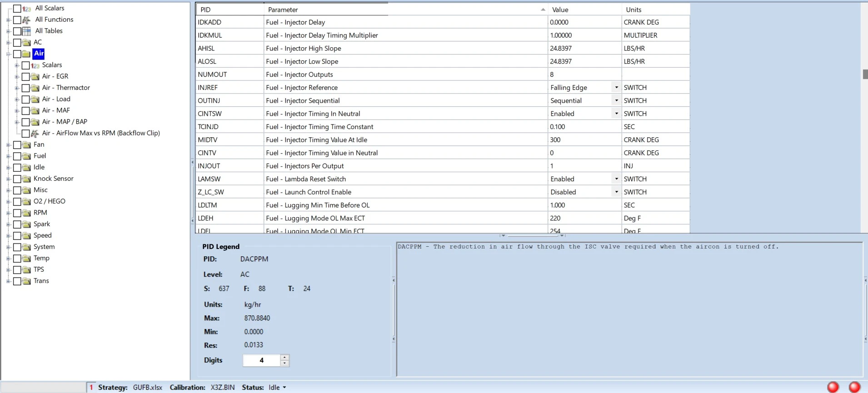
Task: Click the first red status indicator light
Action: pyautogui.click(x=833, y=387)
